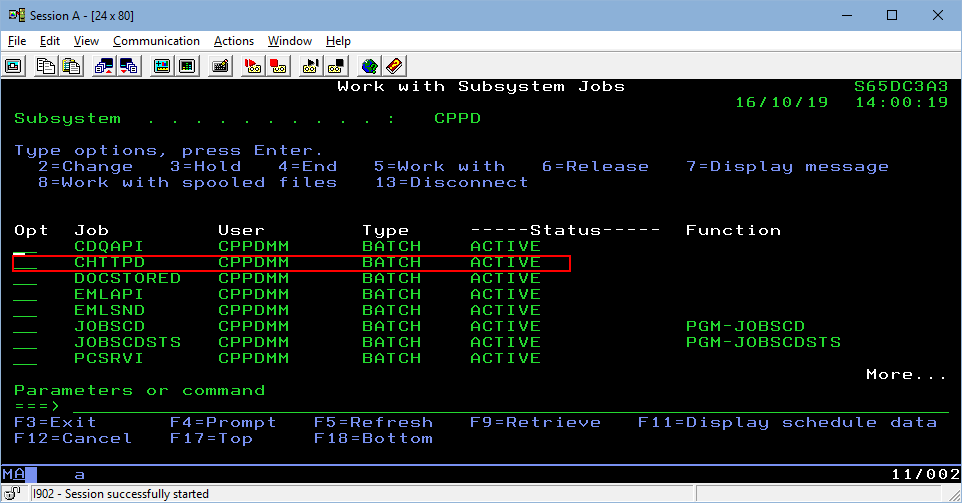Click the globe Support toolbar icon
This screenshot has width=962, height=503.
tap(369, 66)
